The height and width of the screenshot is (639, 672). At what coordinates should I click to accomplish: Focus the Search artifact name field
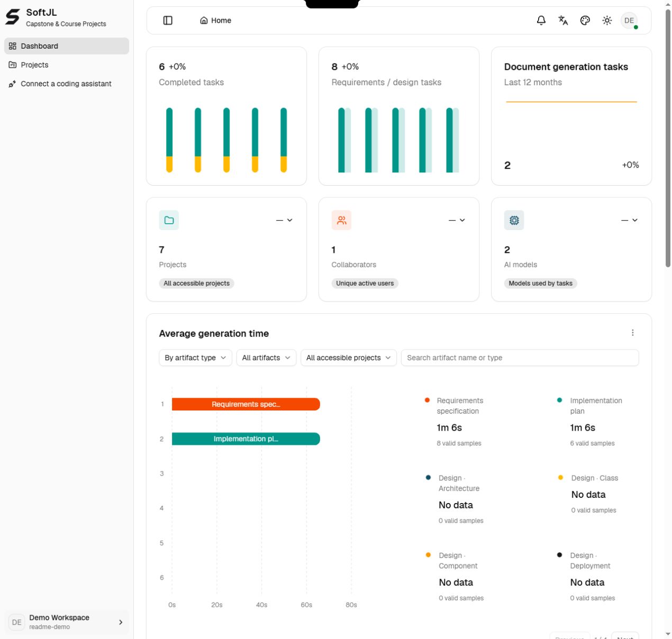coord(520,358)
